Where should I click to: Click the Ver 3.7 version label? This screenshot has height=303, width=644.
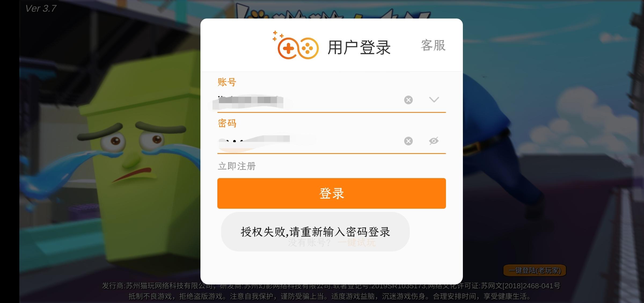[41, 9]
